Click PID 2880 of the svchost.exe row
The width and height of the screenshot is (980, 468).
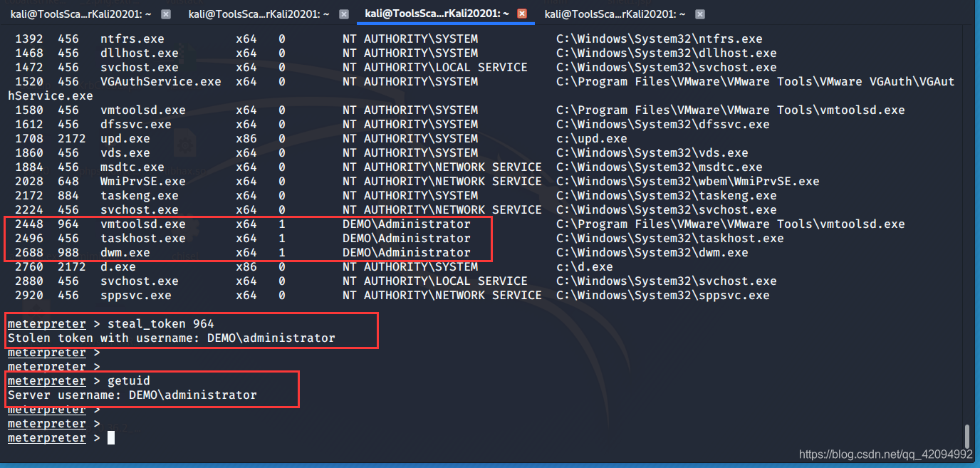29,281
